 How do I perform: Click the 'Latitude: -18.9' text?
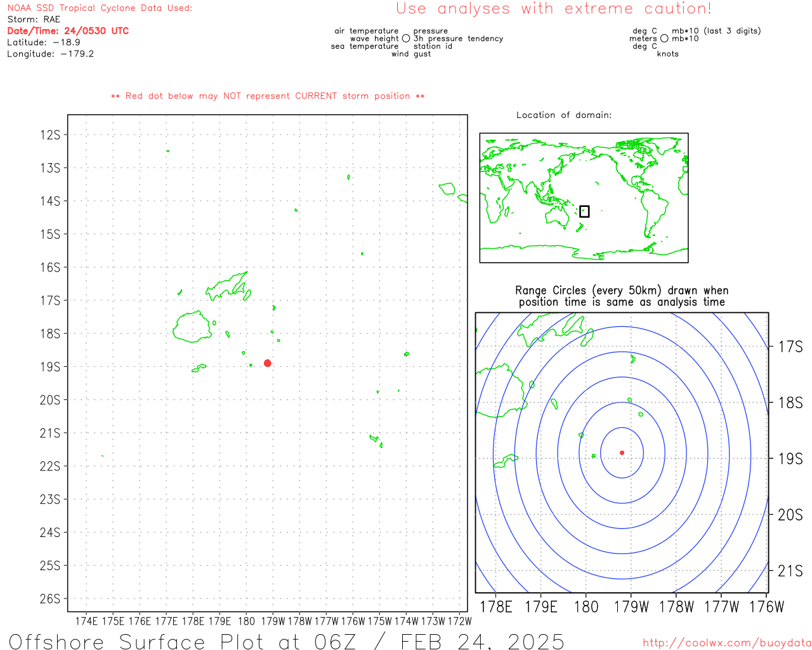(44, 43)
